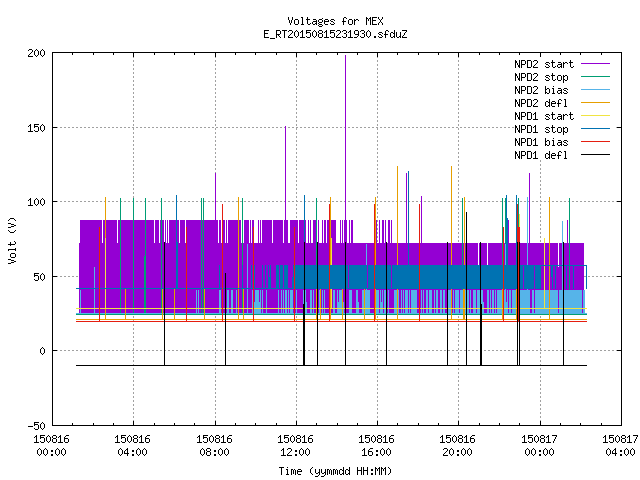Select the NPD2 bias legend label
Viewport: 640px width, 480px height.
coord(541,90)
